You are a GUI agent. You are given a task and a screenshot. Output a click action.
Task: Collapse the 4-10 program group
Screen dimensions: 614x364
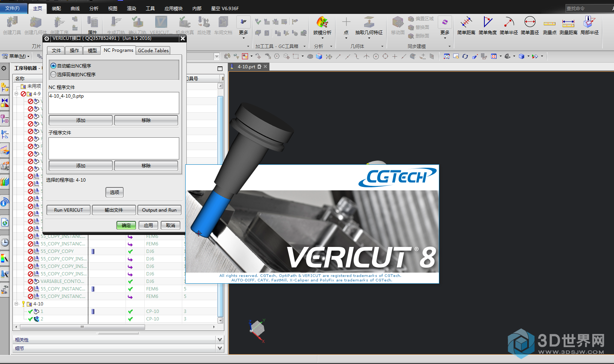(x=17, y=304)
